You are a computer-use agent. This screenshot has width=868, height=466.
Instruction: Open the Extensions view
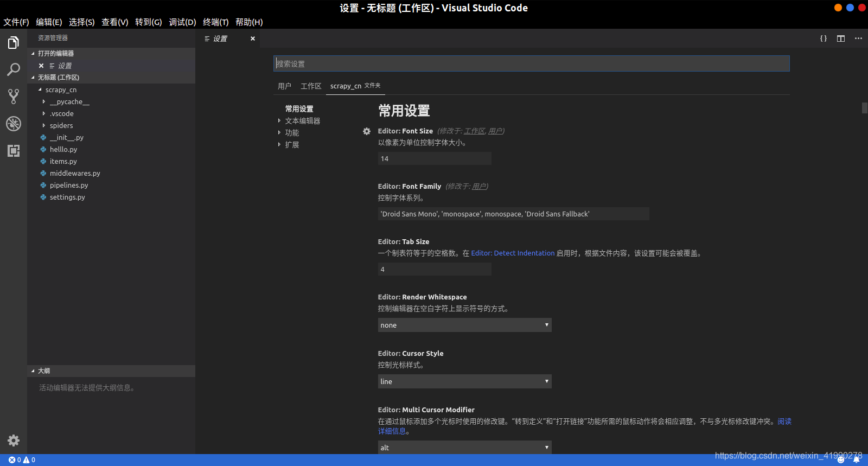click(14, 151)
